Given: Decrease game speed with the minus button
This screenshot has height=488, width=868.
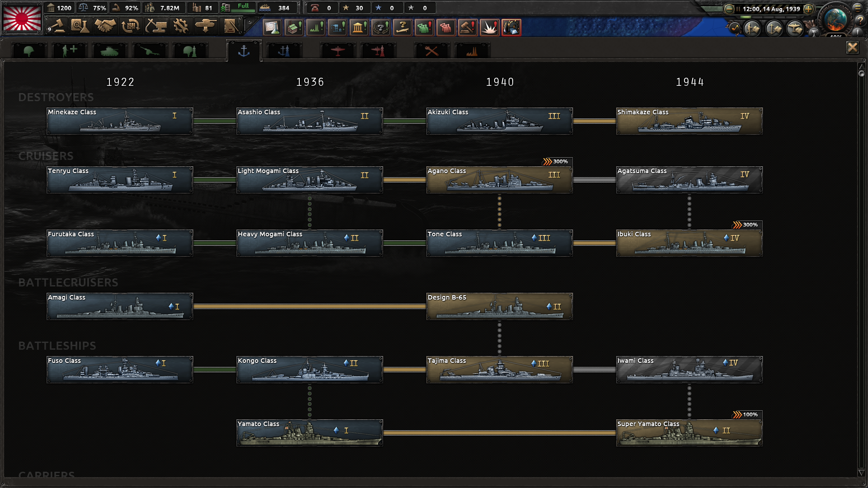Looking at the screenshot, I should point(729,9).
